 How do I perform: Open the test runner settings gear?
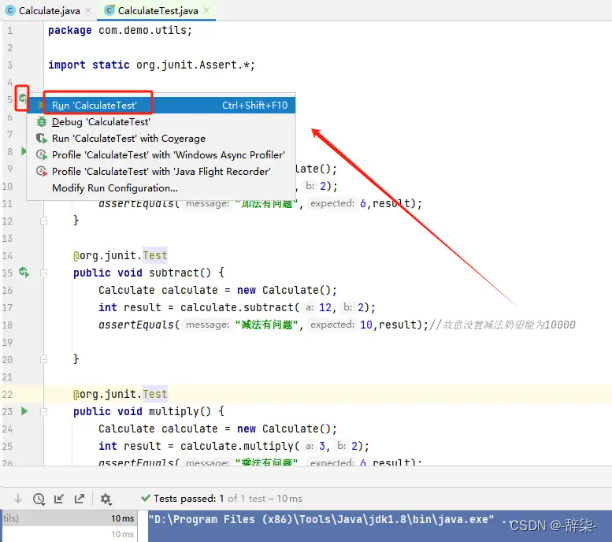coord(105,499)
